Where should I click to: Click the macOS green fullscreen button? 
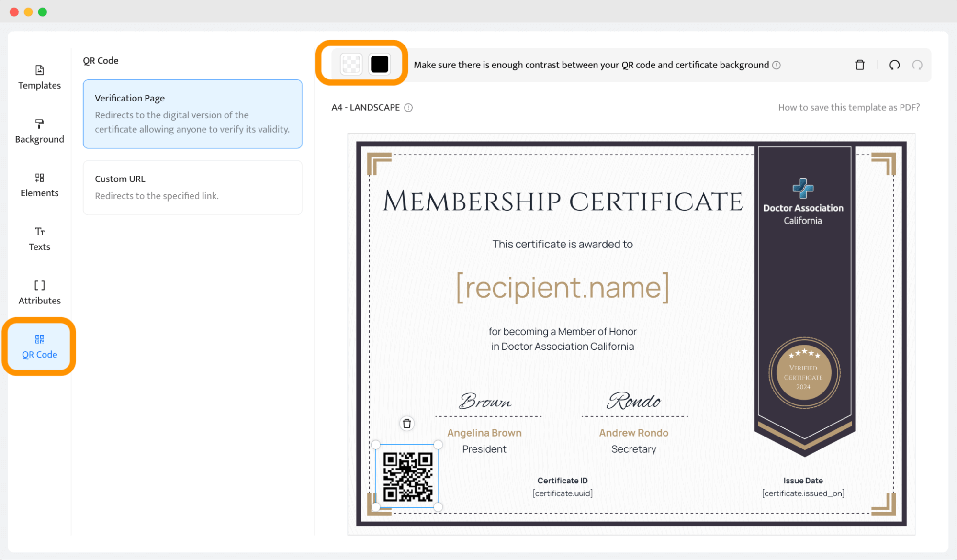(43, 12)
